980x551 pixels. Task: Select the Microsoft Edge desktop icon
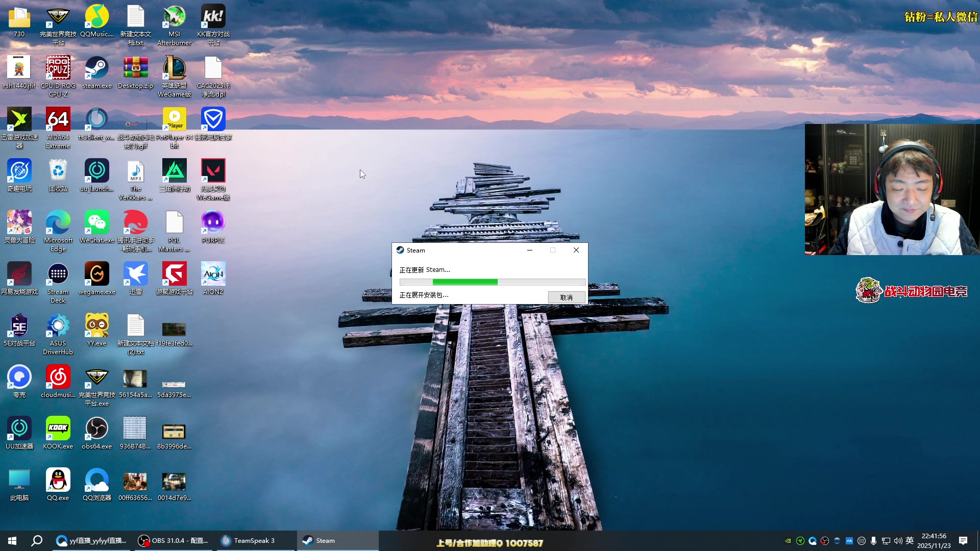[58, 223]
